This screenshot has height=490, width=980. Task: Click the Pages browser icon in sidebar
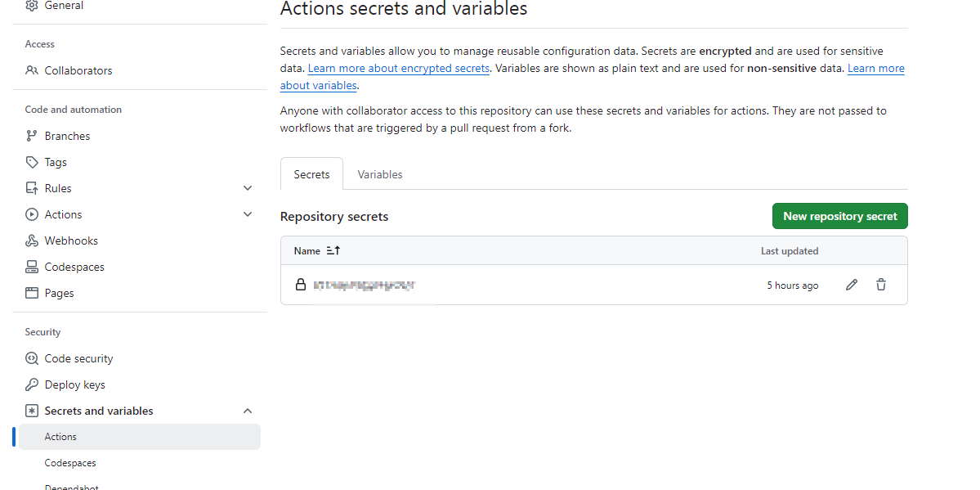[32, 293]
